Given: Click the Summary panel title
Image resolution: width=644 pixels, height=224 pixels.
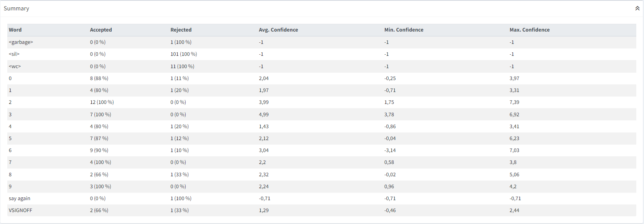Looking at the screenshot, I should [x=16, y=8].
